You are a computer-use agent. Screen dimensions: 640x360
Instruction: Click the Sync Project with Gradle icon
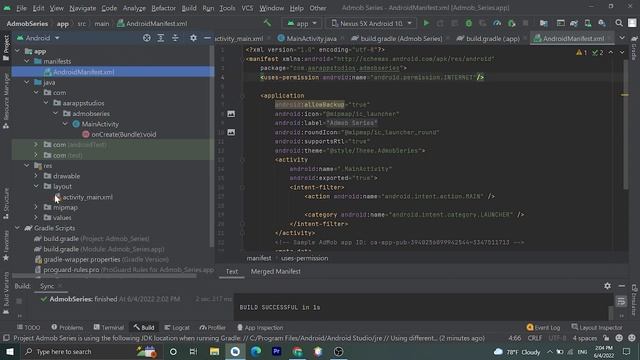574,23
